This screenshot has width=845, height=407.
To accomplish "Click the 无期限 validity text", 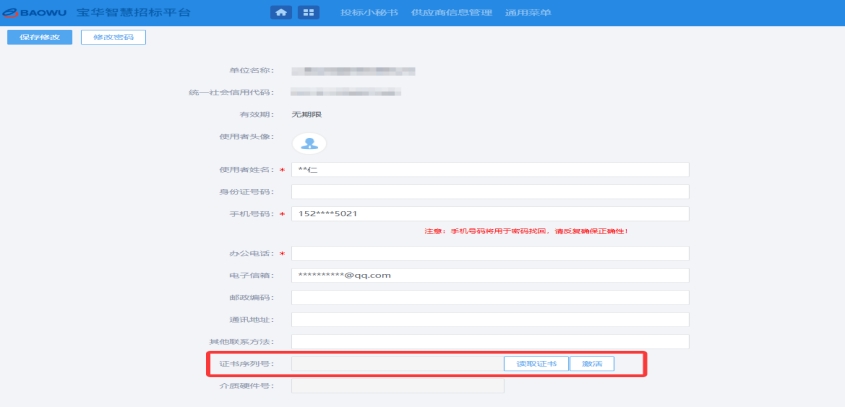I will click(x=307, y=114).
